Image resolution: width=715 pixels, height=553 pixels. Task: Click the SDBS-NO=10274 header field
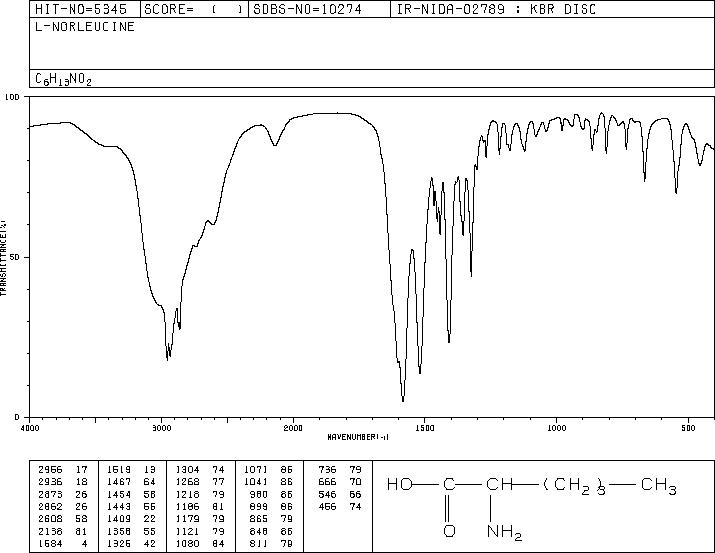[x=307, y=9]
